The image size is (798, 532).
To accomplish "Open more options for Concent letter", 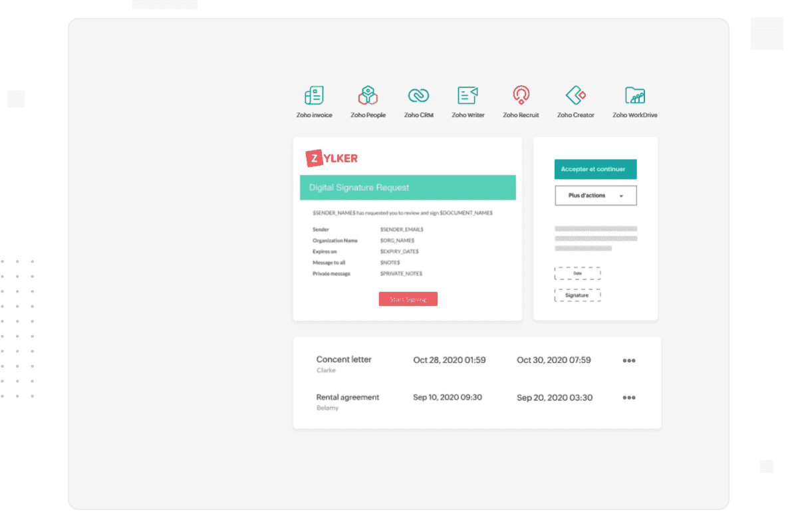I will click(x=629, y=360).
